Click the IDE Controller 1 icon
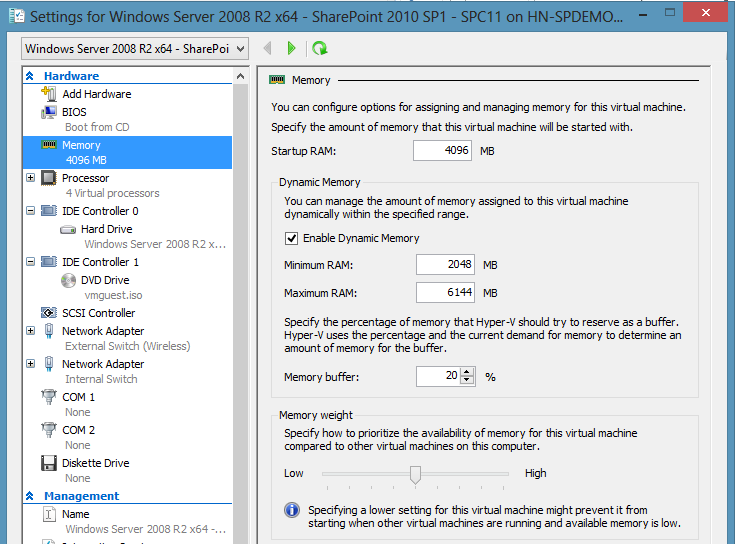This screenshot has width=735, height=544. pos(49,261)
